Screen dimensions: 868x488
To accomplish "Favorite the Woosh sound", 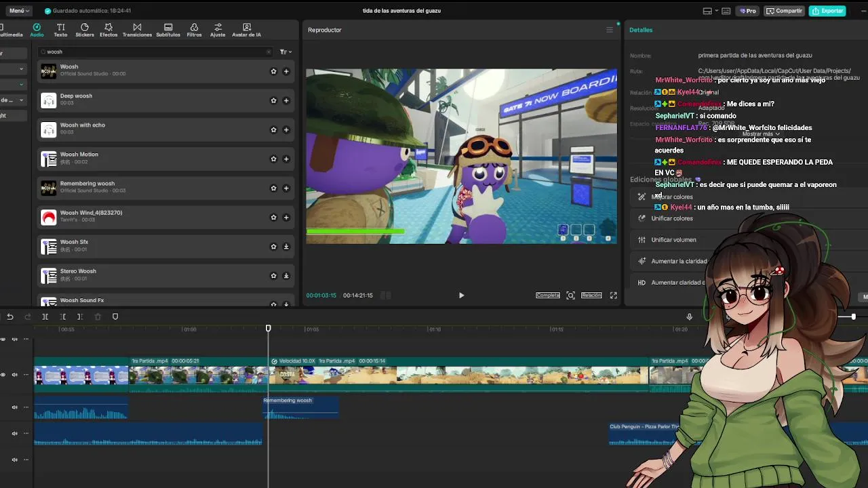I will coord(274,71).
